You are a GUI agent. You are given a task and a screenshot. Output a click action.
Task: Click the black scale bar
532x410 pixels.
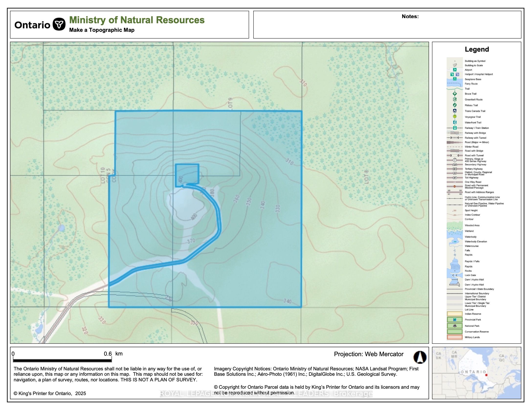(62, 360)
